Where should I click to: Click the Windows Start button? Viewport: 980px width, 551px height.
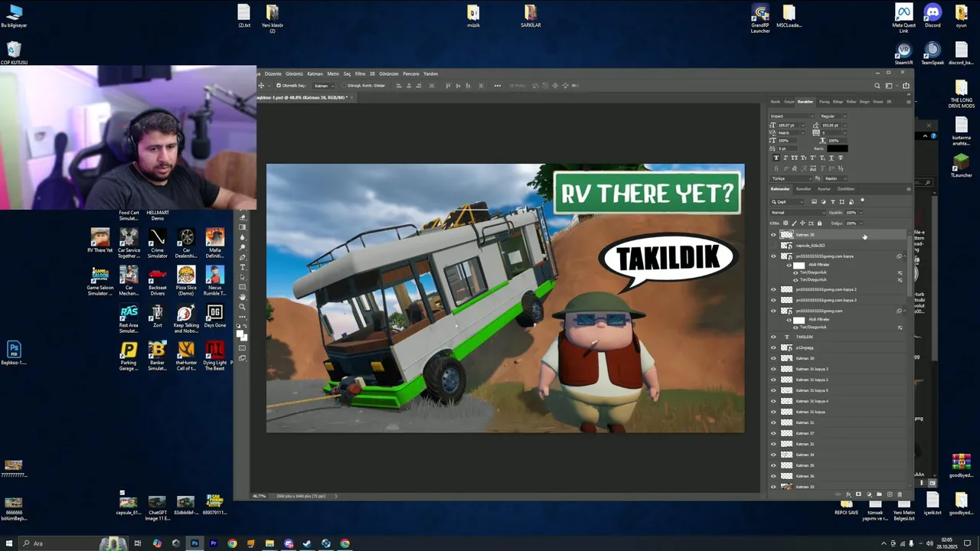pyautogui.click(x=9, y=543)
